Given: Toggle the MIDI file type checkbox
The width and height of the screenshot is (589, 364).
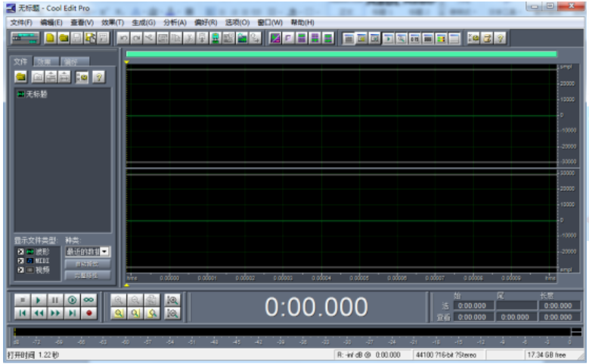Looking at the screenshot, I should pos(20,260).
